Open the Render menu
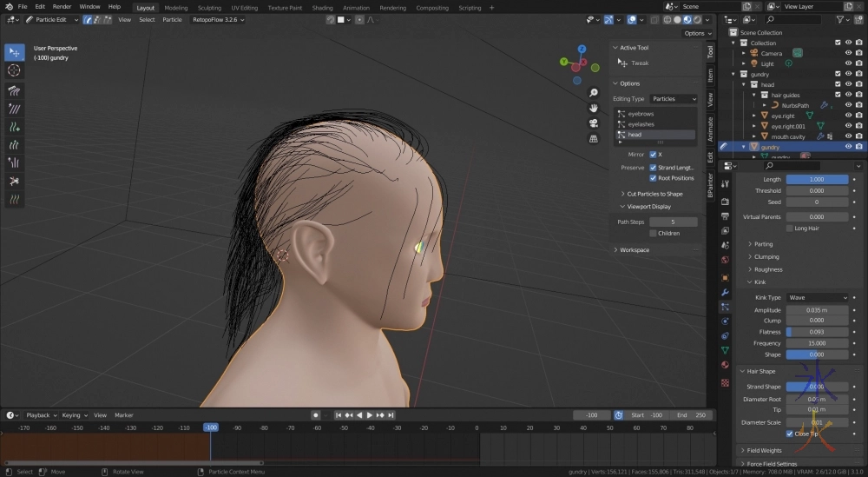This screenshot has height=477, width=868. [x=62, y=6]
